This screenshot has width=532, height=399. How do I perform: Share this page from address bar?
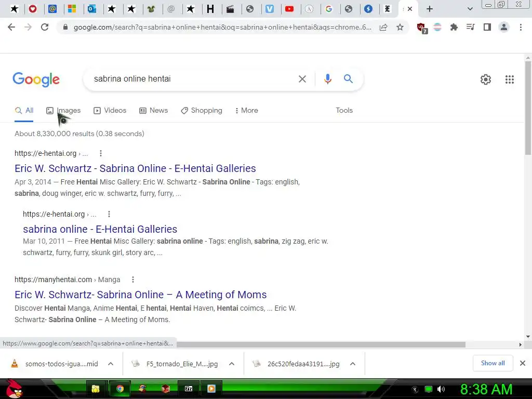click(x=383, y=27)
